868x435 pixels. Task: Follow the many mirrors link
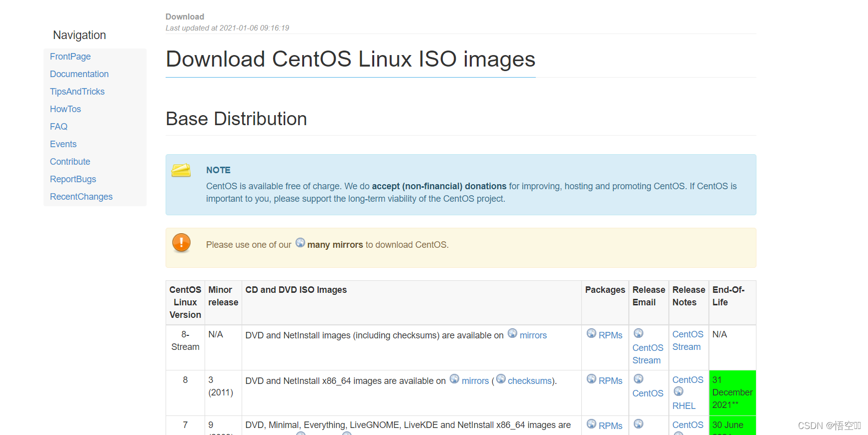[335, 245]
